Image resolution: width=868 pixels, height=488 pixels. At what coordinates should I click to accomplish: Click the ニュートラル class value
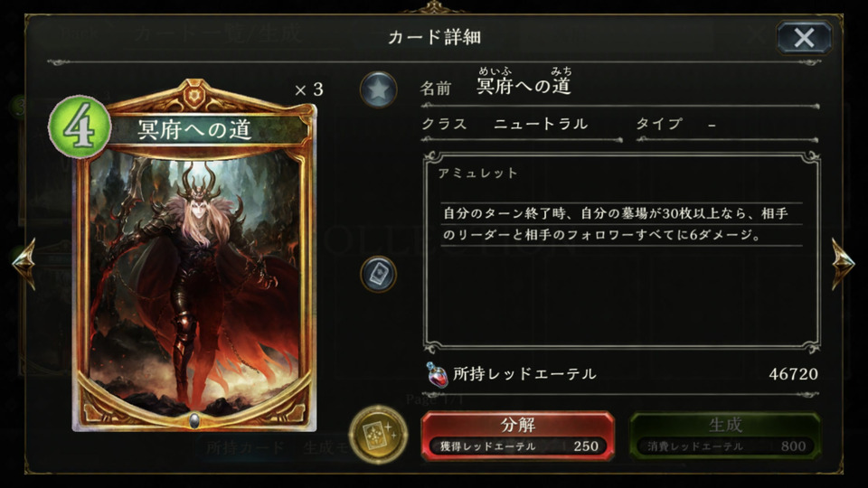(x=541, y=124)
